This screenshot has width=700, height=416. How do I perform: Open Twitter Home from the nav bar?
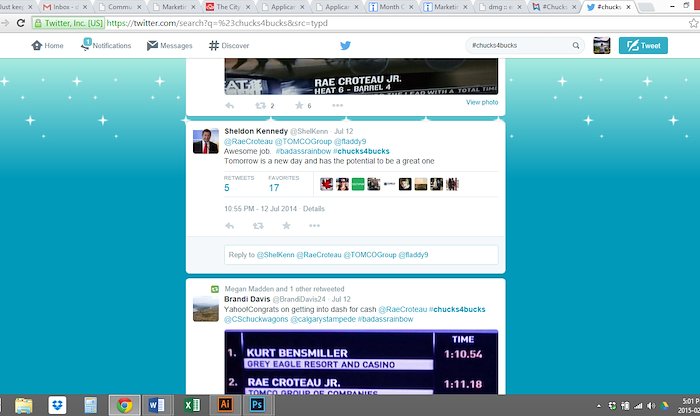[x=47, y=46]
